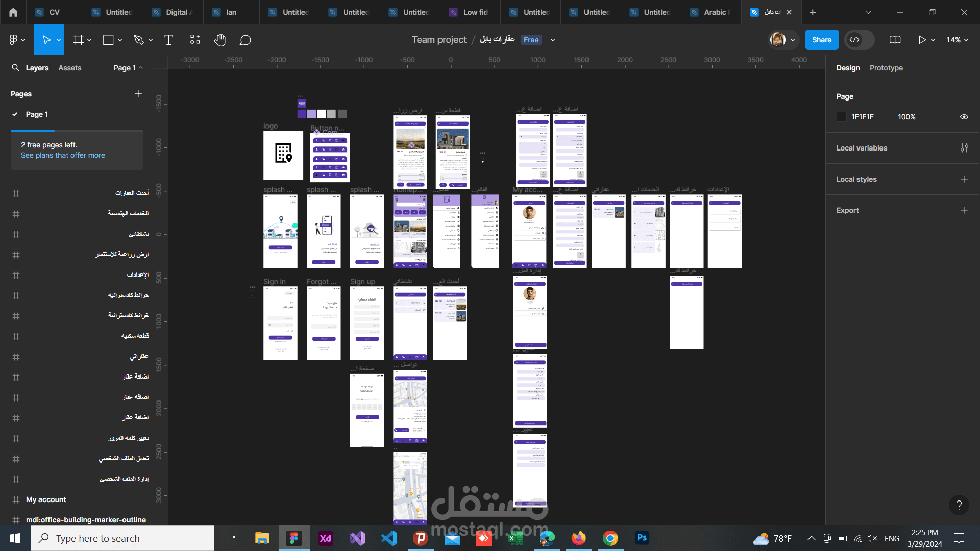Viewport: 980px width, 551px height.
Task: Open user avatar dropdown
Action: tap(793, 40)
